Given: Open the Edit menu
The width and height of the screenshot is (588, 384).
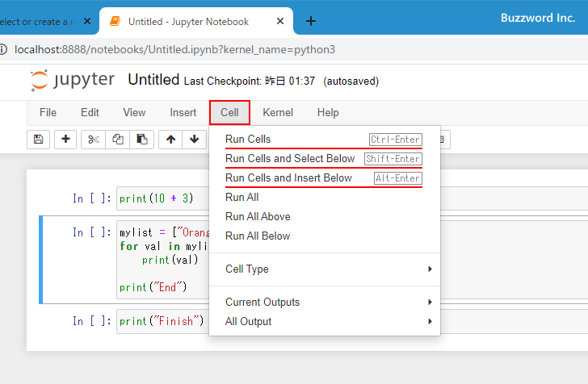Looking at the screenshot, I should point(90,112).
